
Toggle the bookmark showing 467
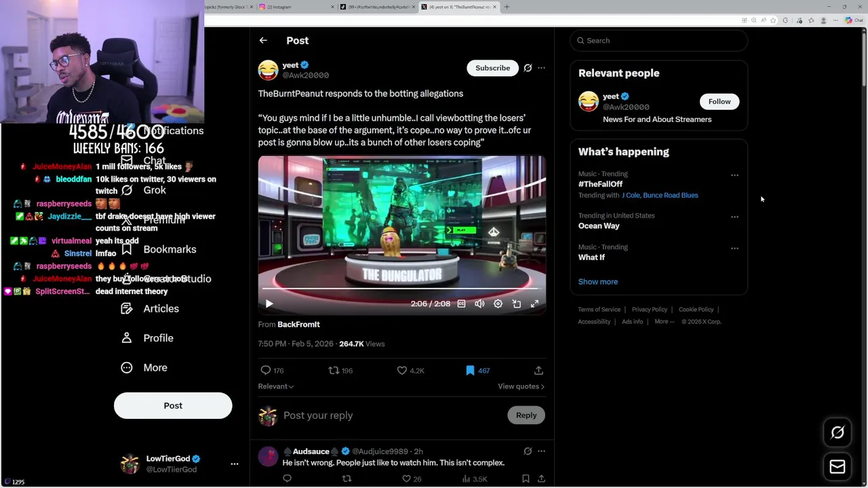pos(477,371)
